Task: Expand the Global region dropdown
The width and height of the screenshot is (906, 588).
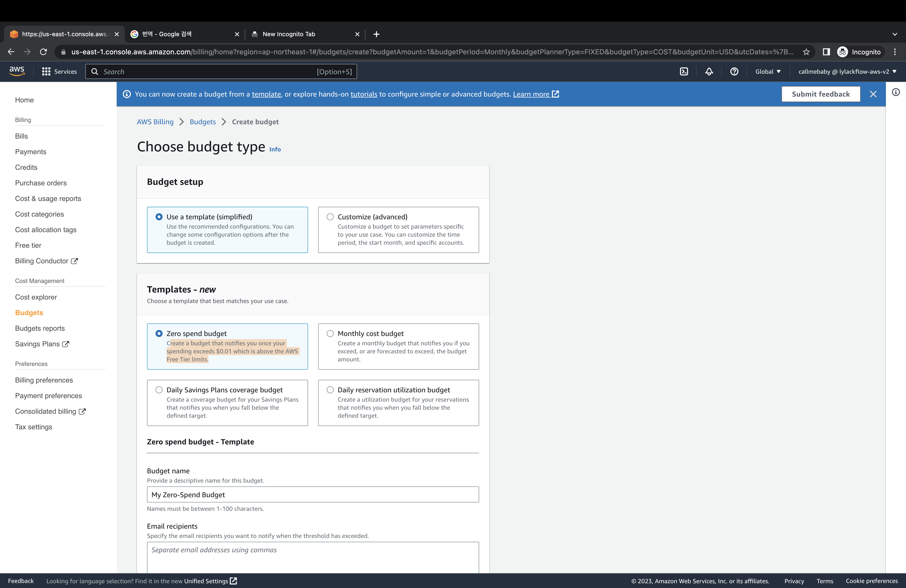Action: tap(768, 71)
